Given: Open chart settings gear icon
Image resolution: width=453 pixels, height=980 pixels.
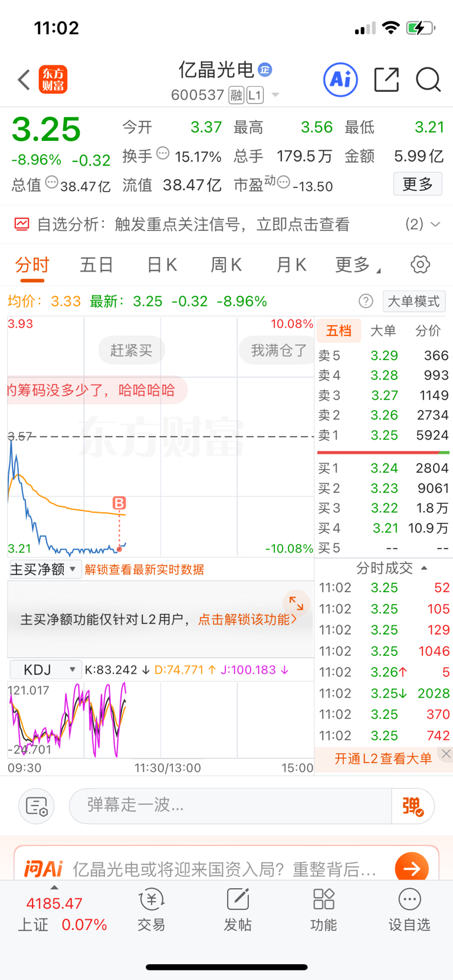Looking at the screenshot, I should (420, 265).
